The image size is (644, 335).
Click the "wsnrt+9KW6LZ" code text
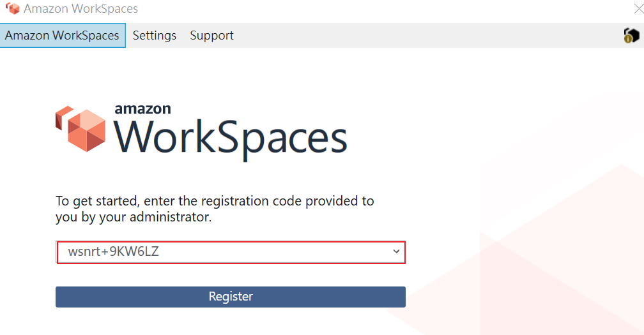pyautogui.click(x=113, y=252)
